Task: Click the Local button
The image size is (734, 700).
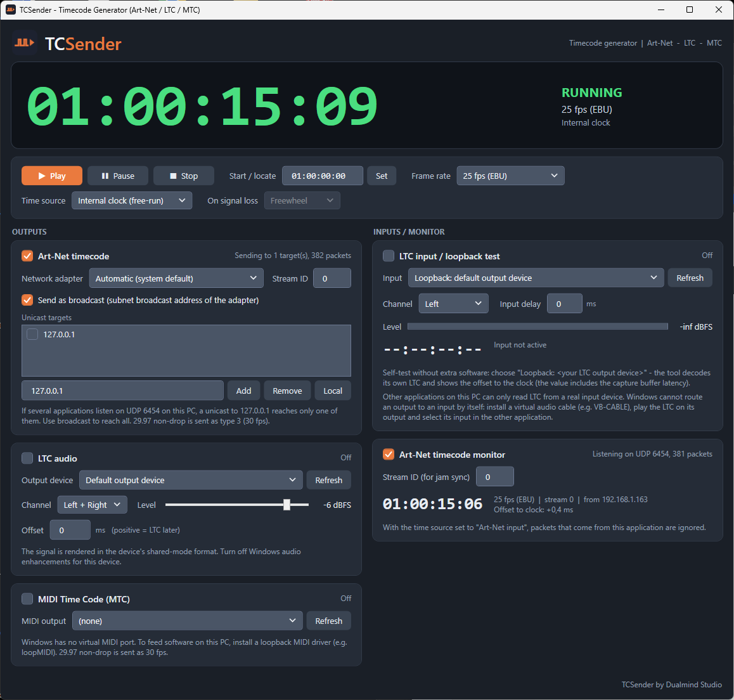Action: point(333,391)
